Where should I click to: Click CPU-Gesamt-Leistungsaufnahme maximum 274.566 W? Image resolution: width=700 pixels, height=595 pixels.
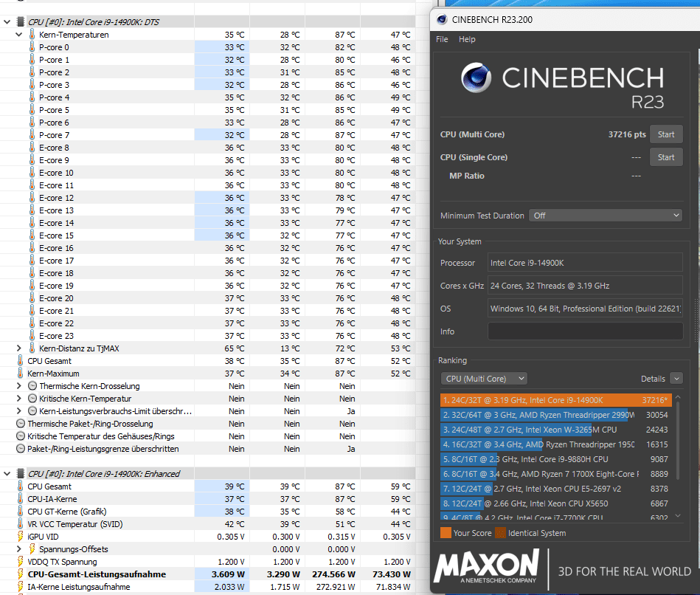[333, 574]
